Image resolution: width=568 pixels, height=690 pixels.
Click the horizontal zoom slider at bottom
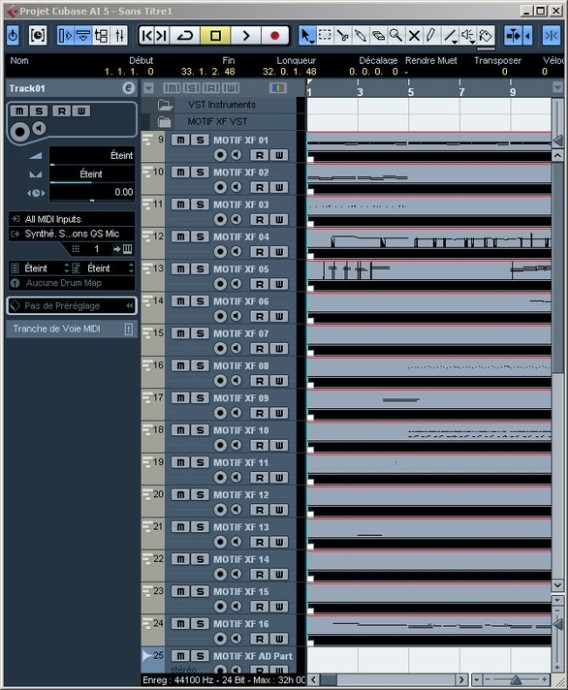point(515,680)
